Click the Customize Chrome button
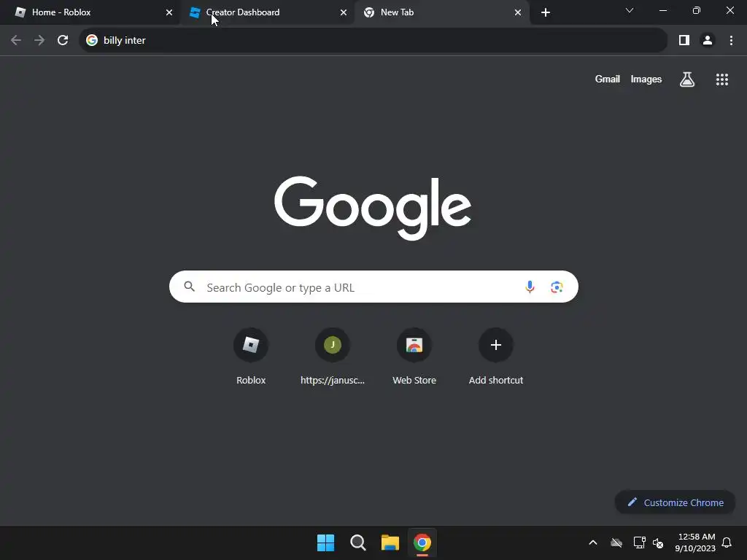Screen dimensions: 747x560 [675, 502]
